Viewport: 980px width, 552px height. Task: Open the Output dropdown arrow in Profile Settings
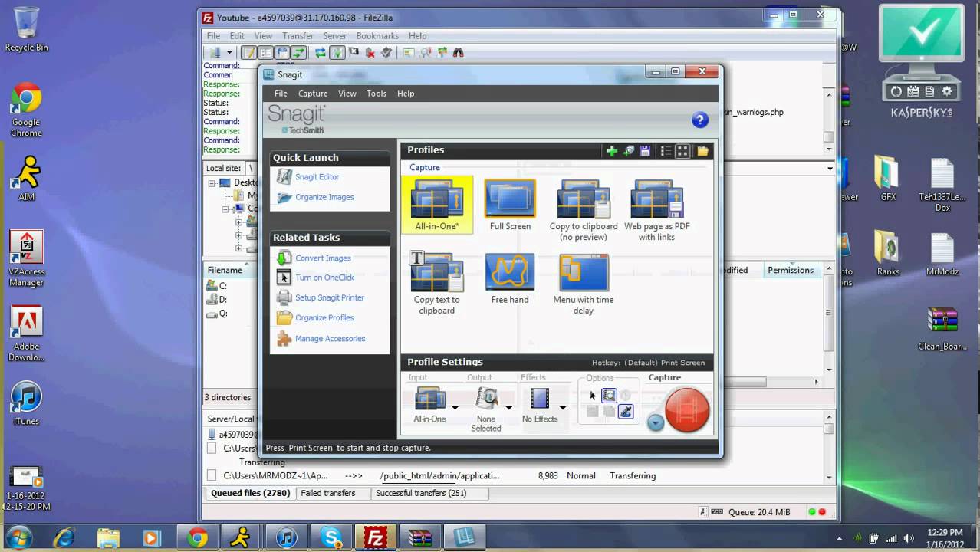click(508, 407)
